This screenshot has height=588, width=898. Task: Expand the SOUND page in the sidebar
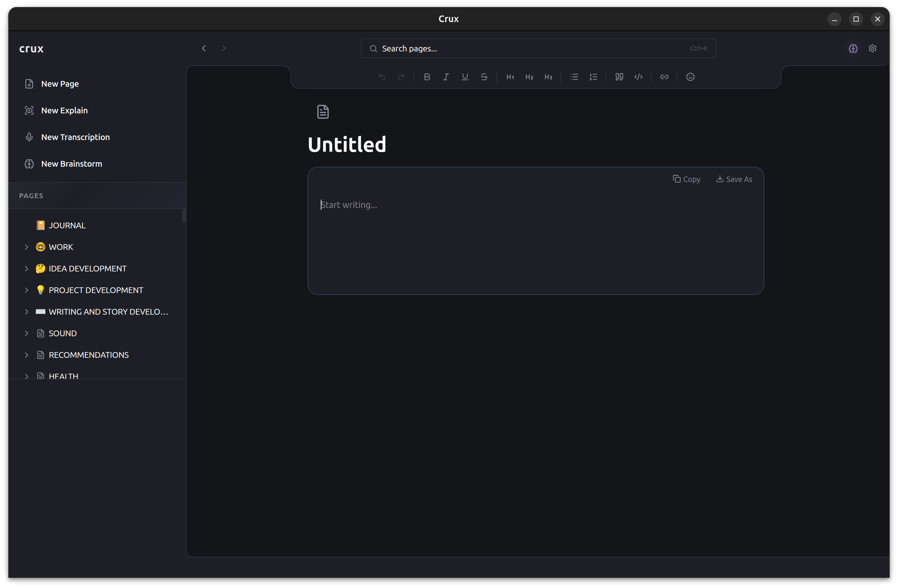26,333
